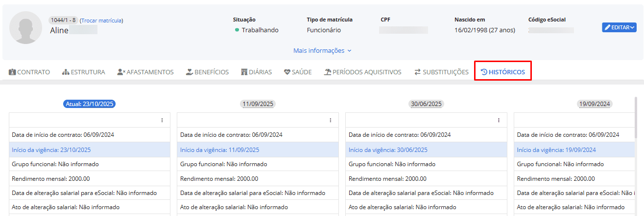The width and height of the screenshot is (644, 216).
Task: Open options menu for 11/09/2025 card
Action: (x=331, y=120)
